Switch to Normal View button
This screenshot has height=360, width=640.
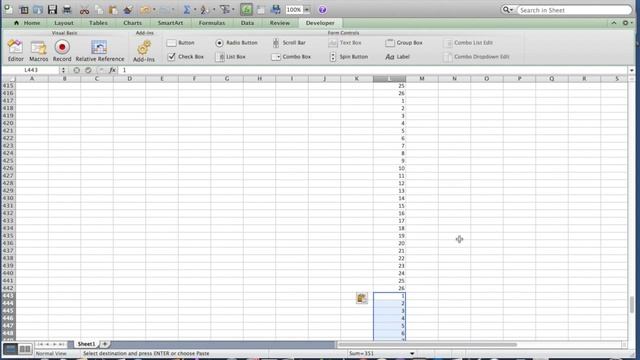(x=11, y=349)
